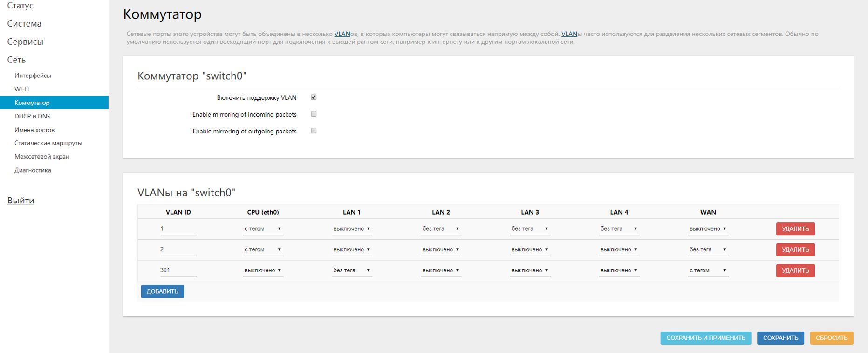868x353 pixels.
Task: Open the Сеть menu section
Action: [16, 60]
